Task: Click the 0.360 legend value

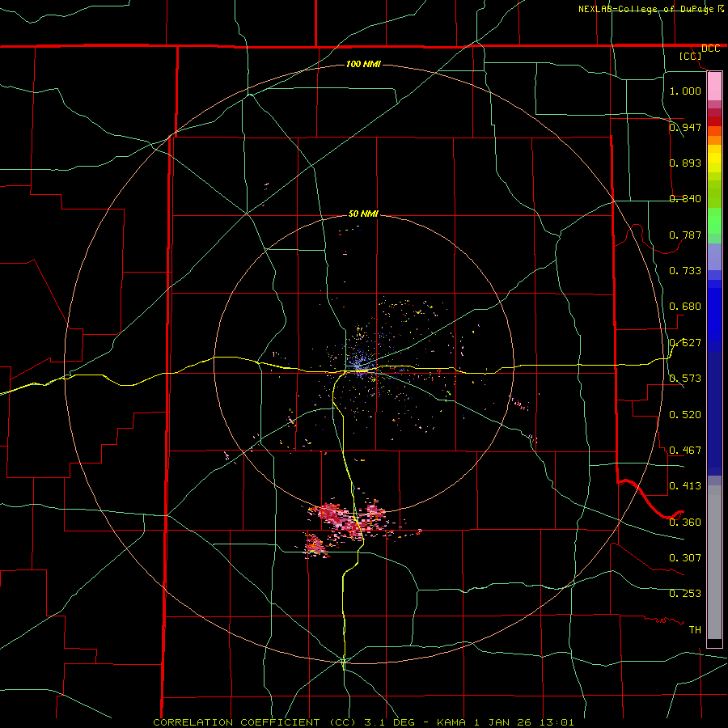Action: pos(685,523)
